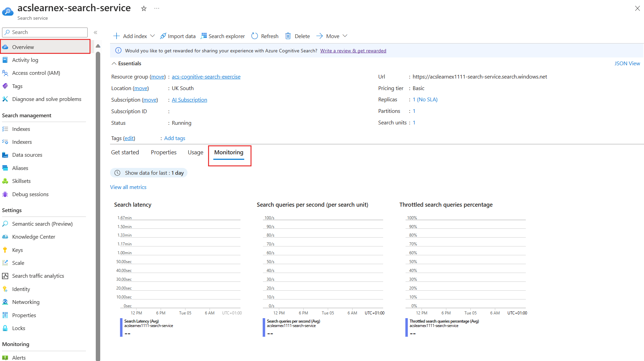
Task: Click the Networking icon
Action: [5, 302]
